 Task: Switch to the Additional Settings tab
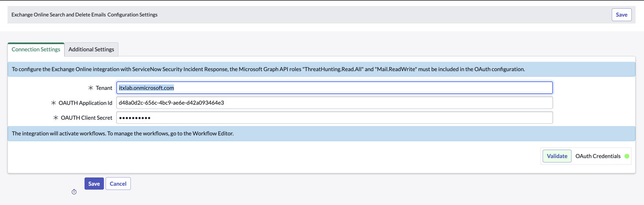point(91,49)
